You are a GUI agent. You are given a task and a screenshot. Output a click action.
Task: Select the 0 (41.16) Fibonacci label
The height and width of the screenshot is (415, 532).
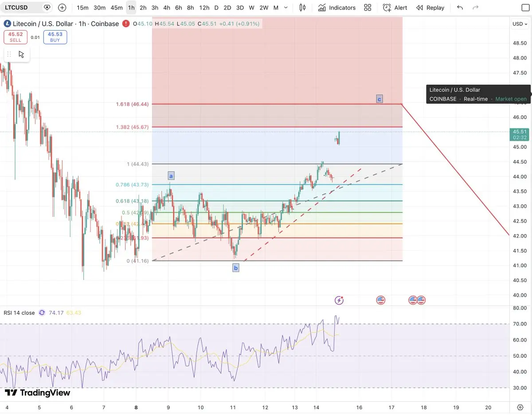[138, 261]
